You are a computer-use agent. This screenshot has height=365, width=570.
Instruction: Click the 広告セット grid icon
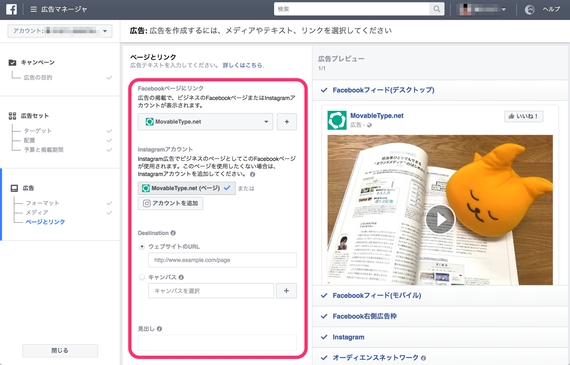[x=12, y=116]
